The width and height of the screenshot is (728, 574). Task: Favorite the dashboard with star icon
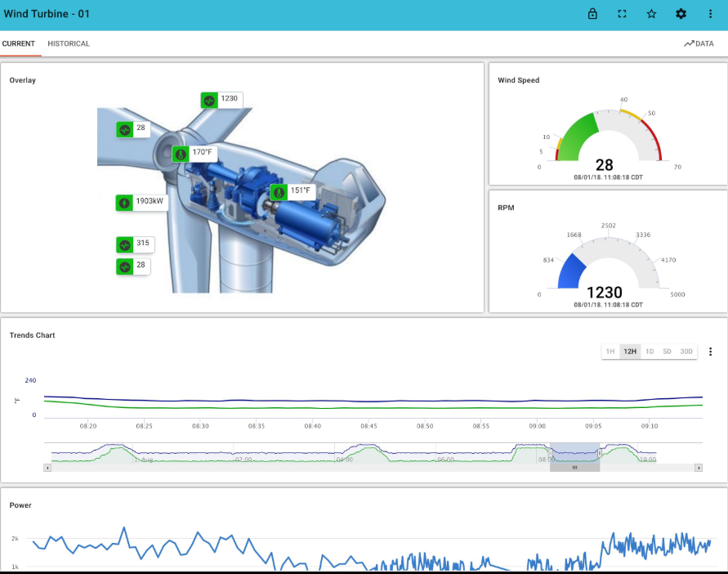point(651,14)
